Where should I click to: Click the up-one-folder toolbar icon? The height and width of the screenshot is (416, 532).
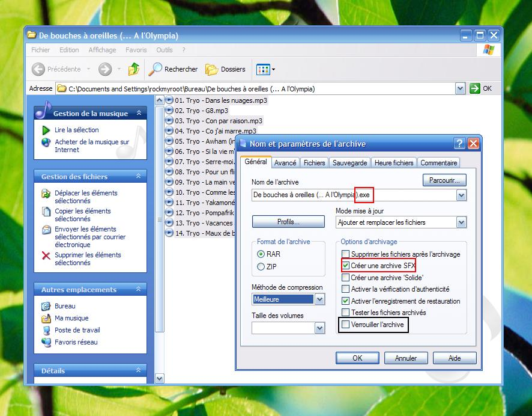point(134,69)
